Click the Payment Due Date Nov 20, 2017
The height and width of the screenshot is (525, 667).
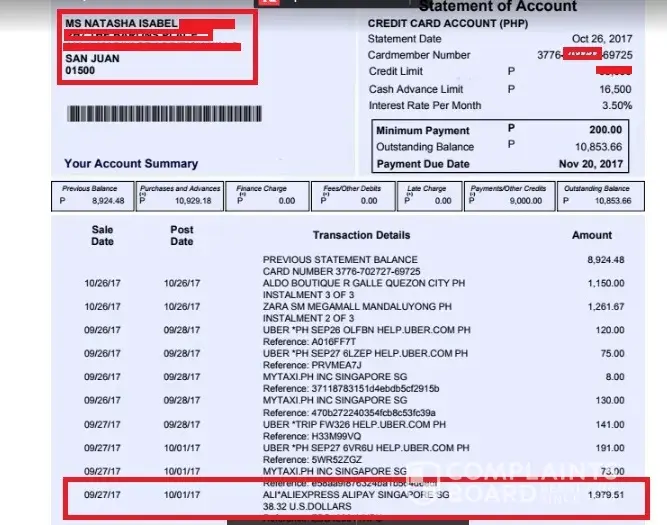point(591,164)
